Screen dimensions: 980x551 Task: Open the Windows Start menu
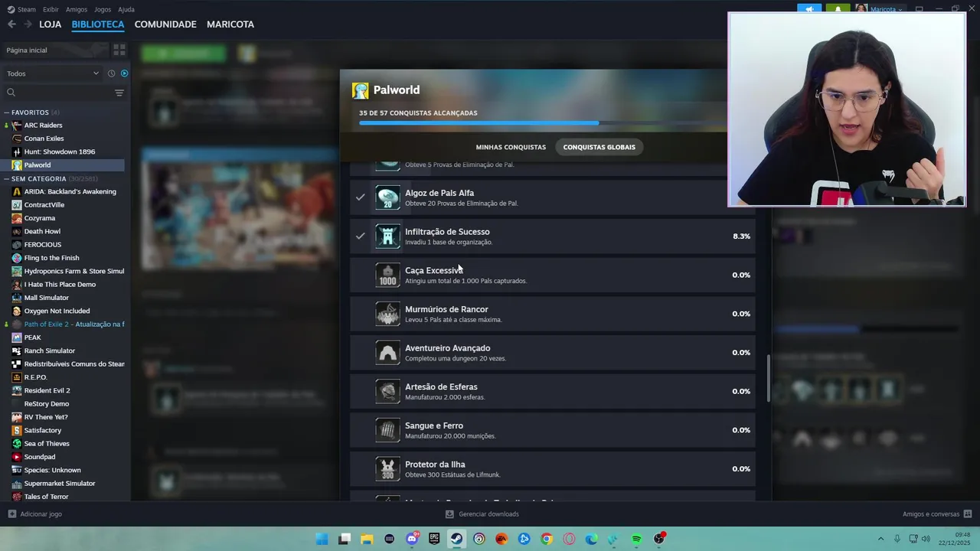[322, 539]
